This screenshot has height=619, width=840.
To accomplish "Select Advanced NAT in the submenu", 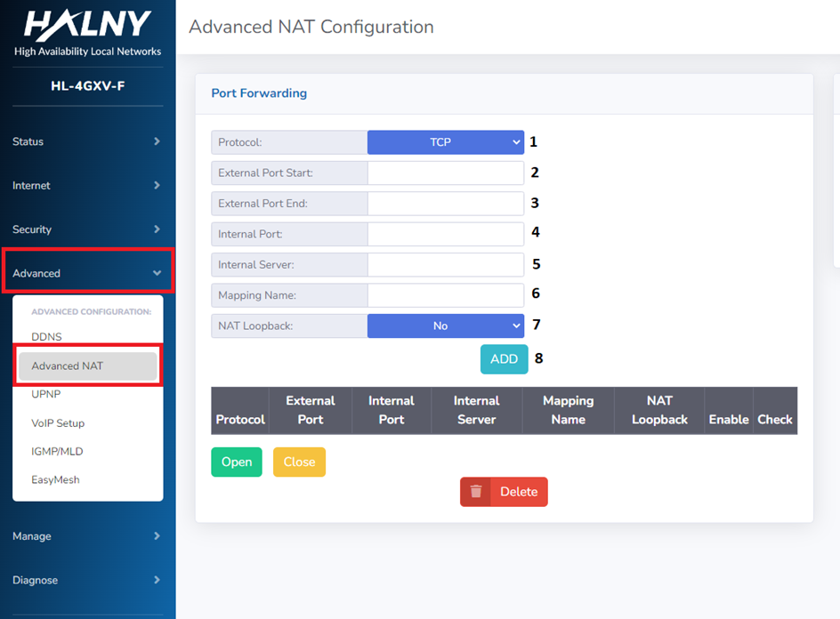I will [x=88, y=366].
